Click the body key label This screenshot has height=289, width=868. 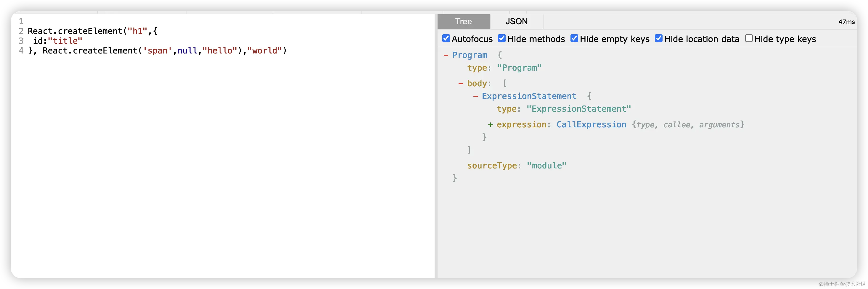point(477,83)
